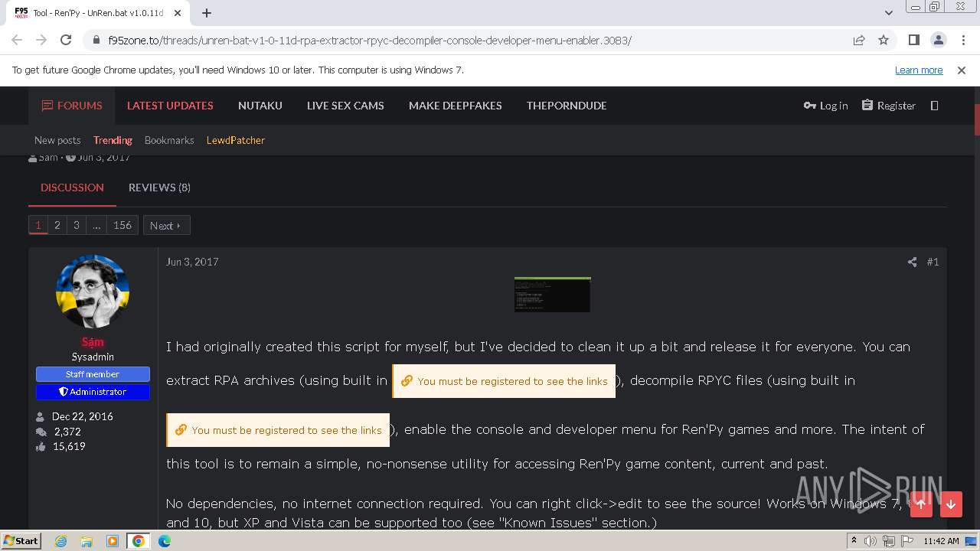Click the browser forward arrow
Screen dimensions: 980x551
click(41, 41)
